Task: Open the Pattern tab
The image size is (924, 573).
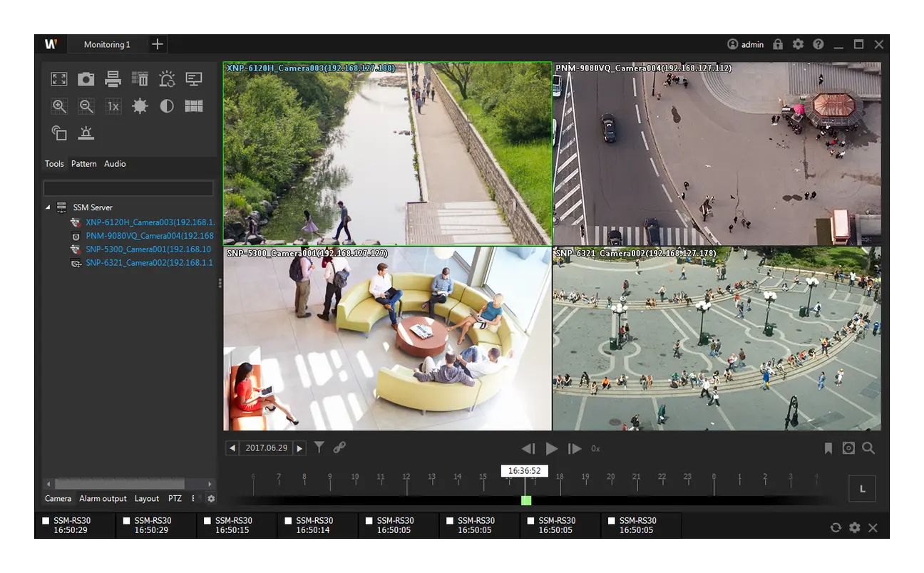Action: pos(84,164)
